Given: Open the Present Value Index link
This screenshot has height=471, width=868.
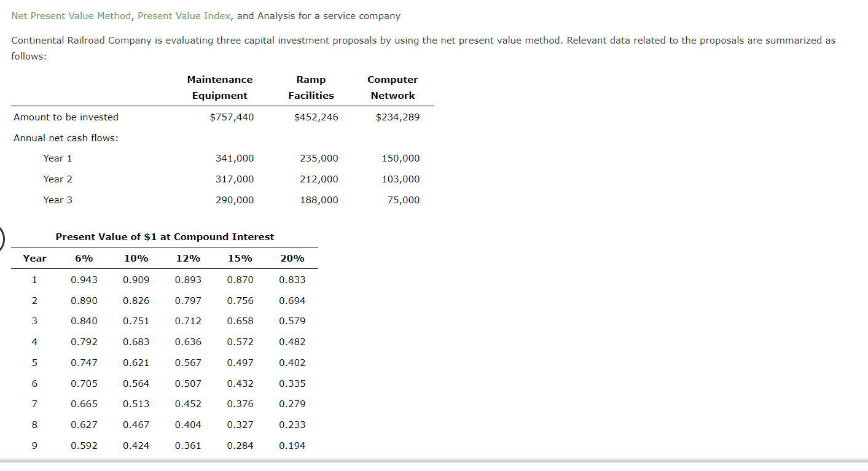Looking at the screenshot, I should [x=184, y=16].
